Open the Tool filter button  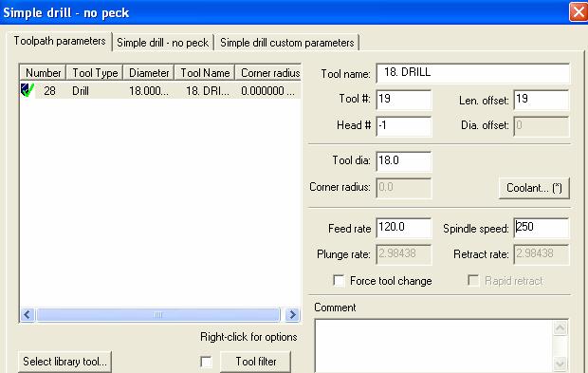[256, 362]
